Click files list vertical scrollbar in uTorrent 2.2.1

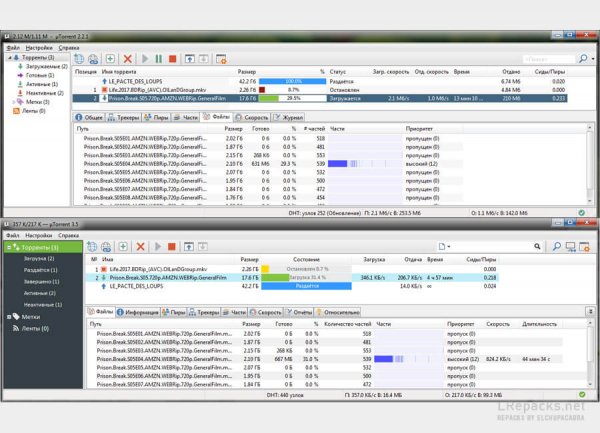pyautogui.click(x=590, y=165)
